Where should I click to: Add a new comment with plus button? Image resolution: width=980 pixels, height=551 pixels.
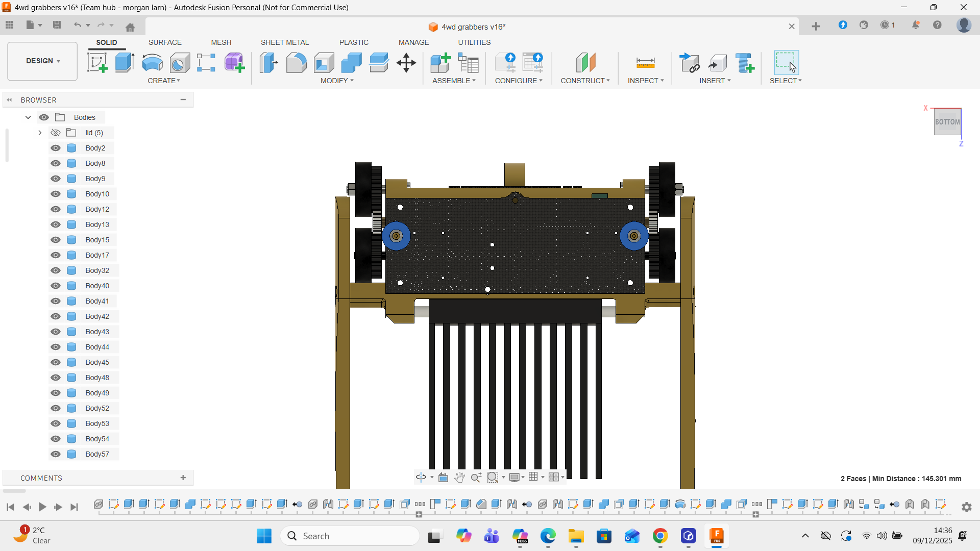(183, 478)
